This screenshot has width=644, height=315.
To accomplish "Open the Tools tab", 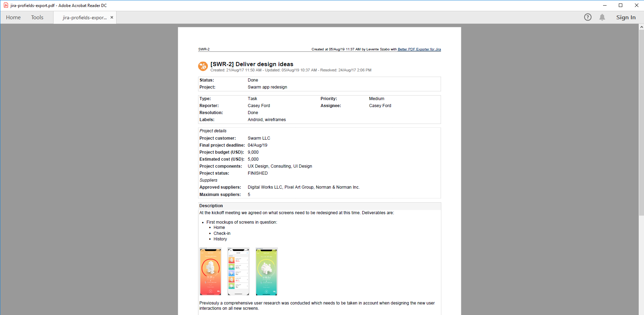I will (x=37, y=17).
